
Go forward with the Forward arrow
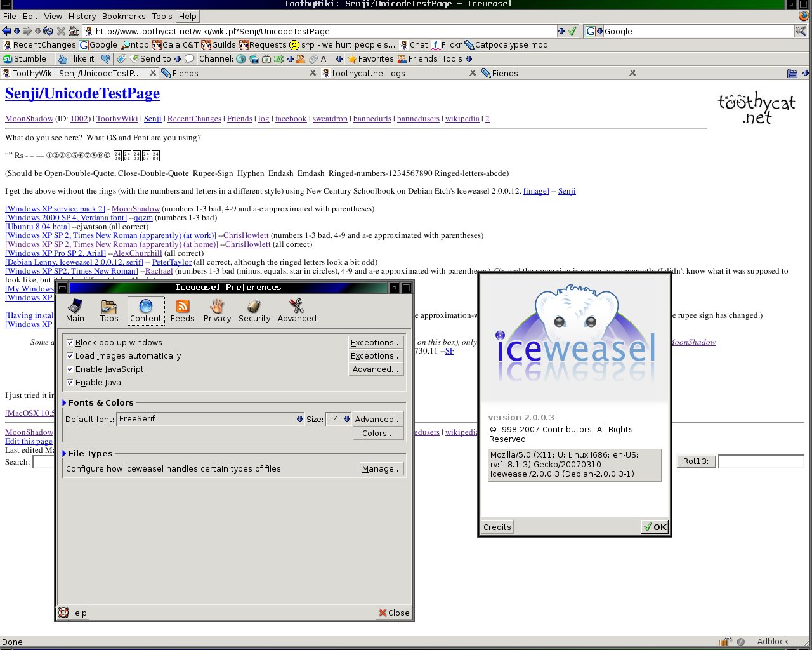[27, 30]
